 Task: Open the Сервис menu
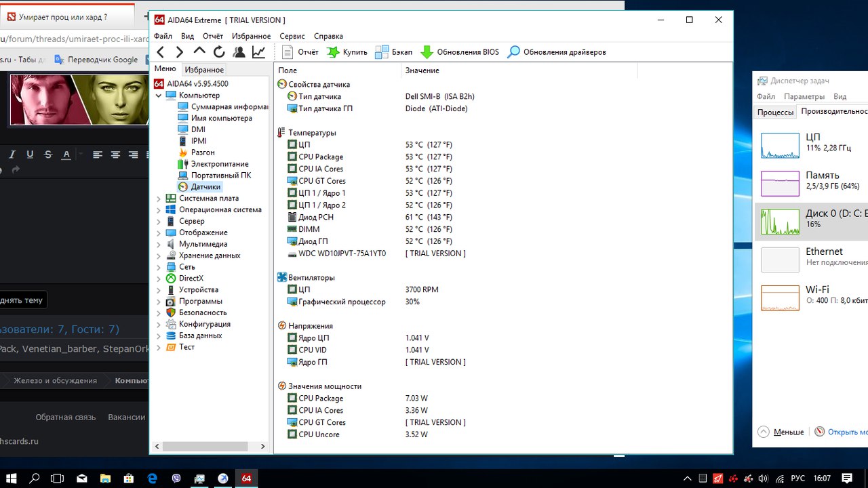click(292, 36)
